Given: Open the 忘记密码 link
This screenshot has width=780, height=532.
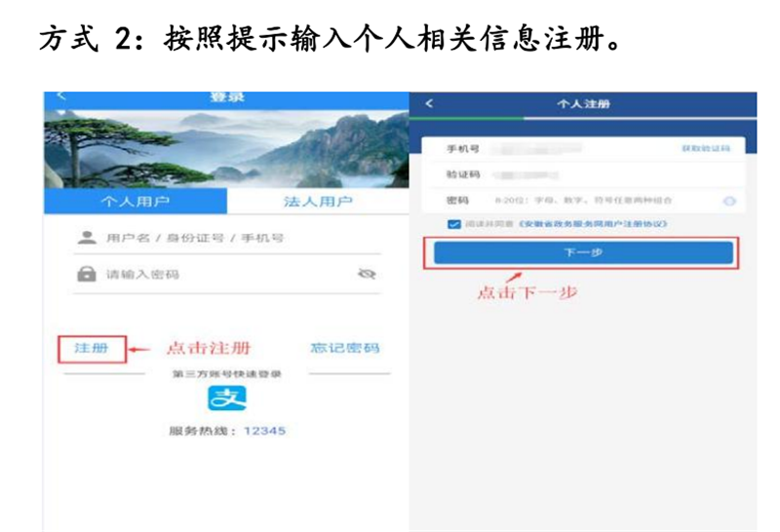Looking at the screenshot, I should point(345,348).
